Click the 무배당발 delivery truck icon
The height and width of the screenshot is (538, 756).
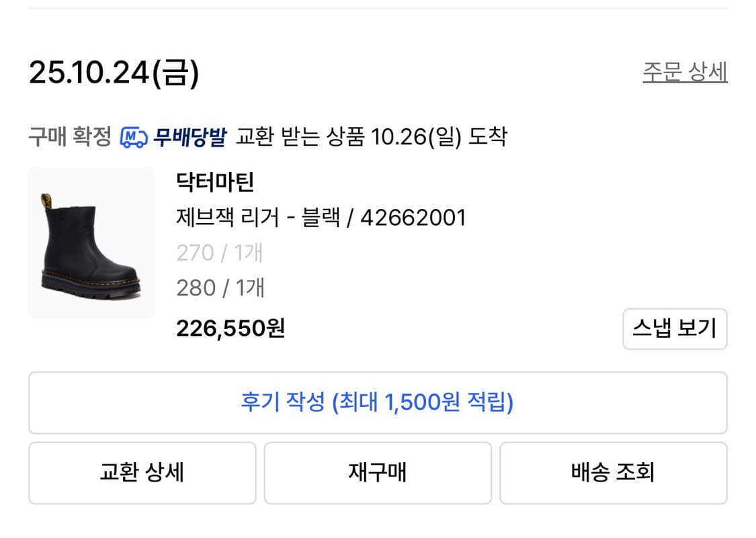click(133, 136)
